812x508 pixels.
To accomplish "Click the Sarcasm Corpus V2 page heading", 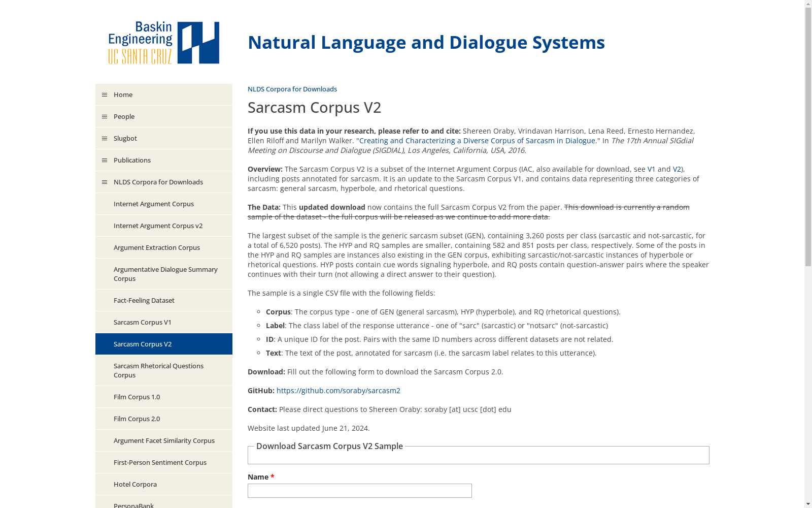I will coord(314,108).
